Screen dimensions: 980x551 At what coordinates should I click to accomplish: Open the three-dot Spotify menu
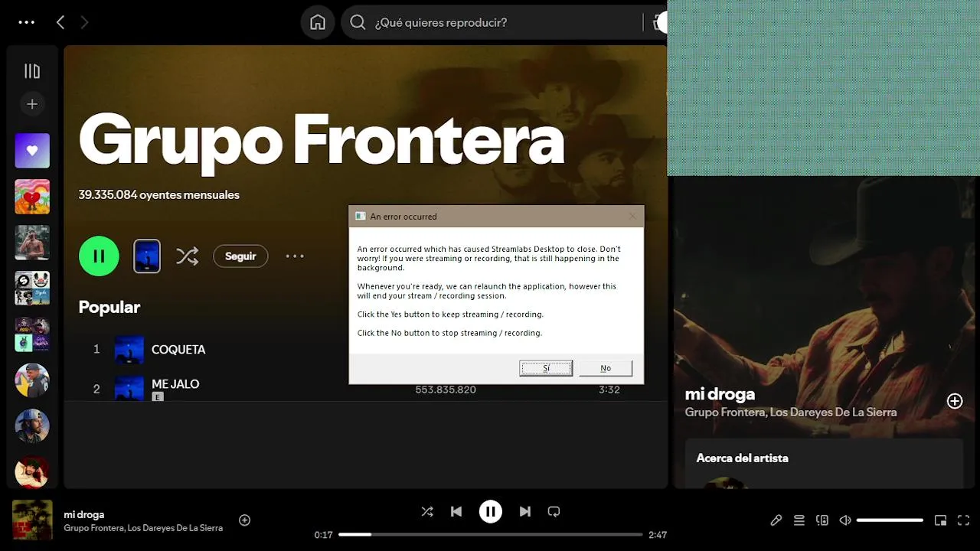(x=27, y=22)
